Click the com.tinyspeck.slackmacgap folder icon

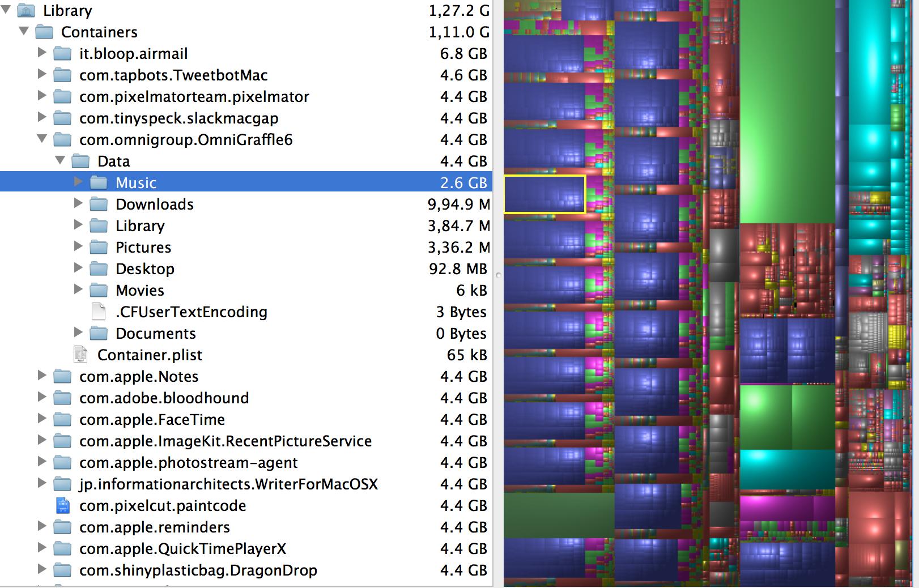[x=62, y=118]
